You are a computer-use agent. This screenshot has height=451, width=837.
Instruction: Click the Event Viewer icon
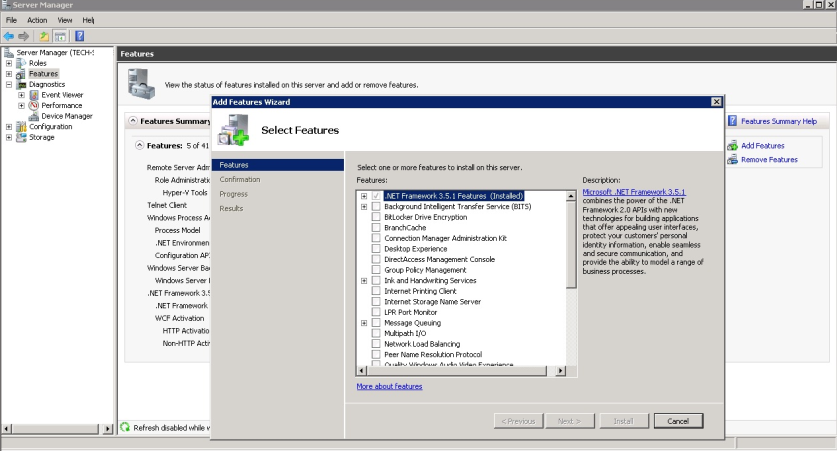coord(34,95)
